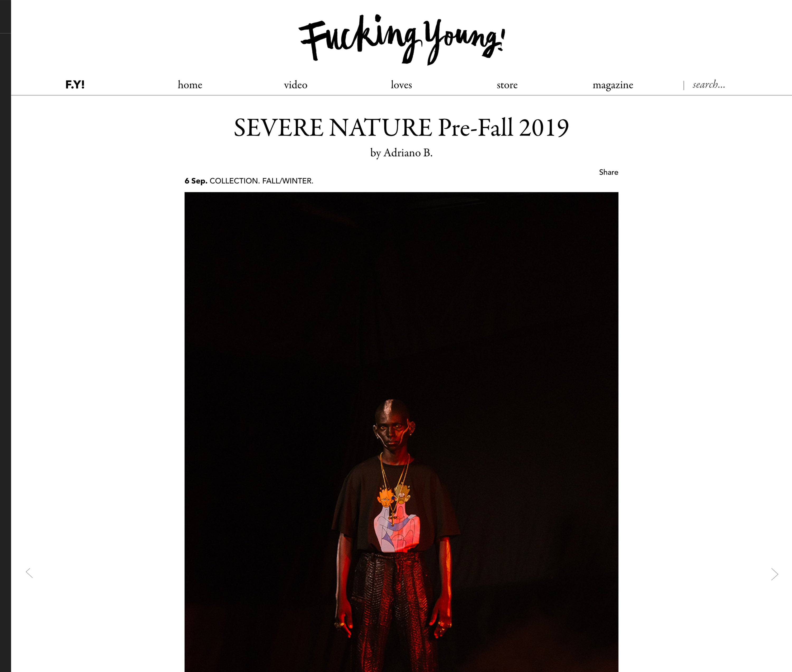Visit the store section
The height and width of the screenshot is (672, 792).
click(507, 85)
